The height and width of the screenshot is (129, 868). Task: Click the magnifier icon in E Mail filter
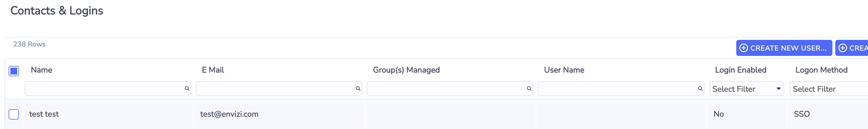[x=358, y=89]
